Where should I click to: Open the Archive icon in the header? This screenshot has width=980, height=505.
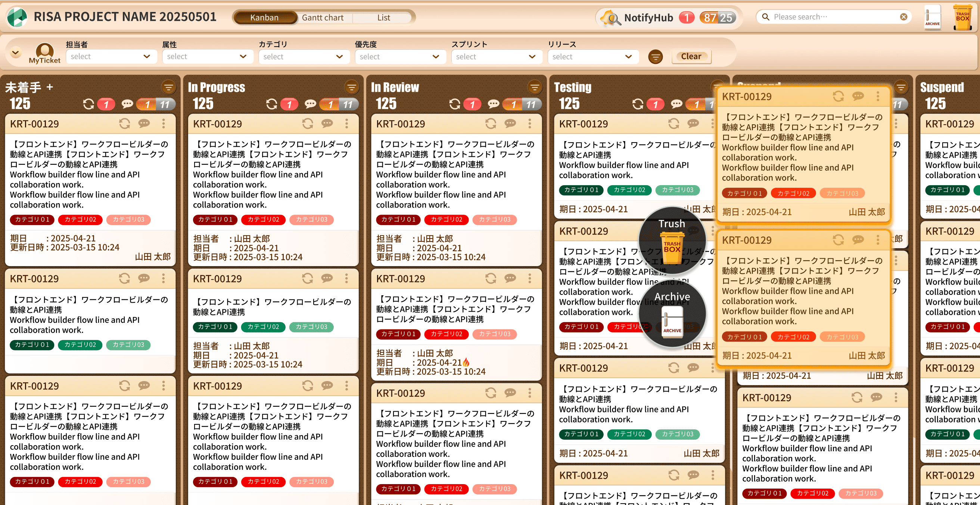933,17
